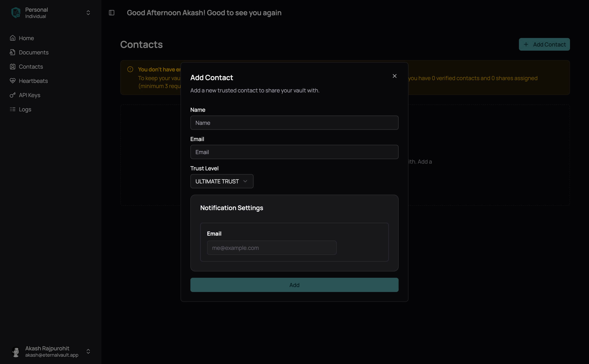Focus the Name input field
Image resolution: width=589 pixels, height=364 pixels.
tap(294, 122)
